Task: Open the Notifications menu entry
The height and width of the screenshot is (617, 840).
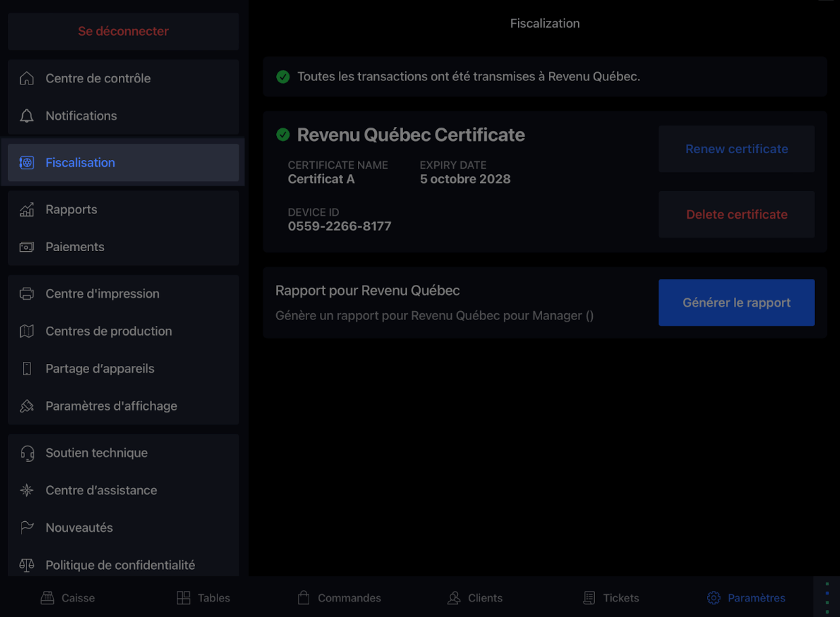Action: click(x=124, y=116)
